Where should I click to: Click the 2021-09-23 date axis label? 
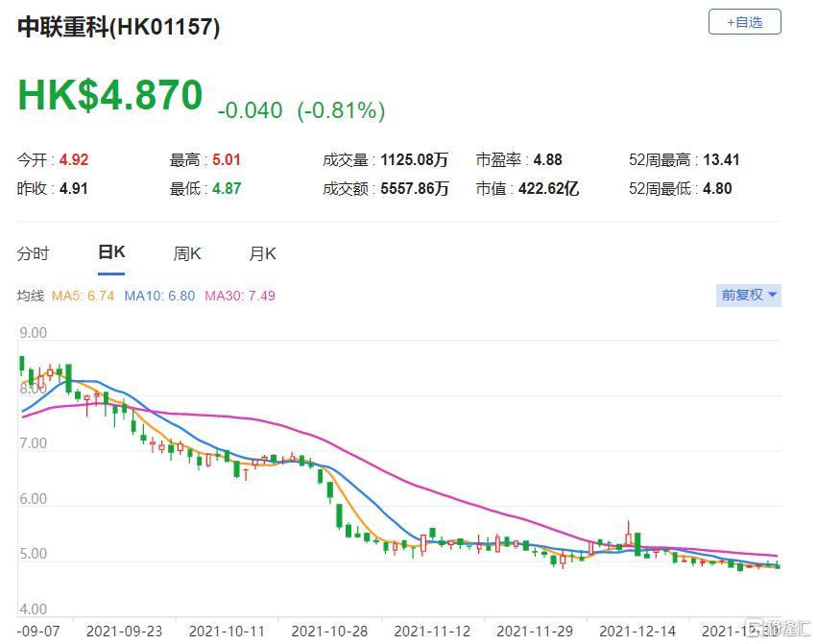(x=124, y=631)
